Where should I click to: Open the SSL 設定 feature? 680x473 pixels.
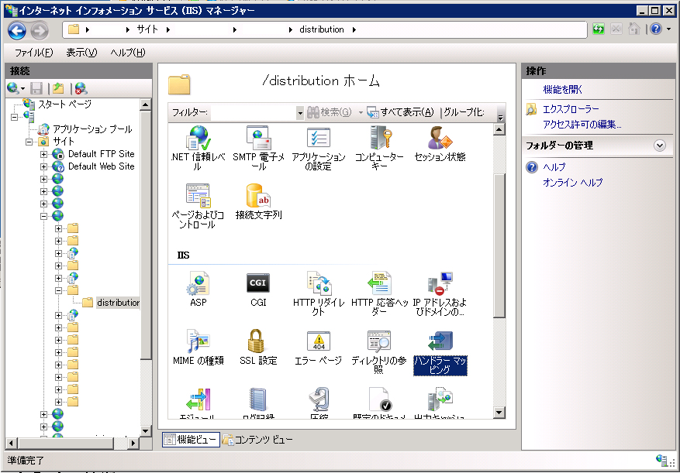[x=258, y=347]
